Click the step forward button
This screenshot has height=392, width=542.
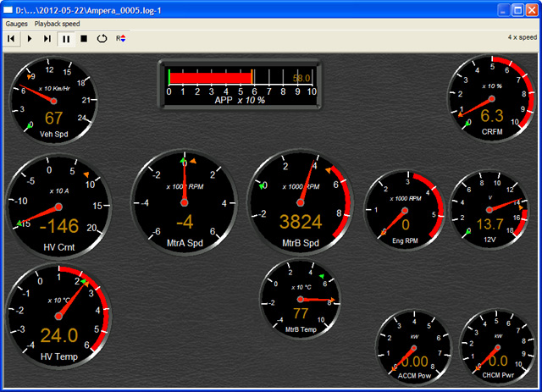click(47, 39)
